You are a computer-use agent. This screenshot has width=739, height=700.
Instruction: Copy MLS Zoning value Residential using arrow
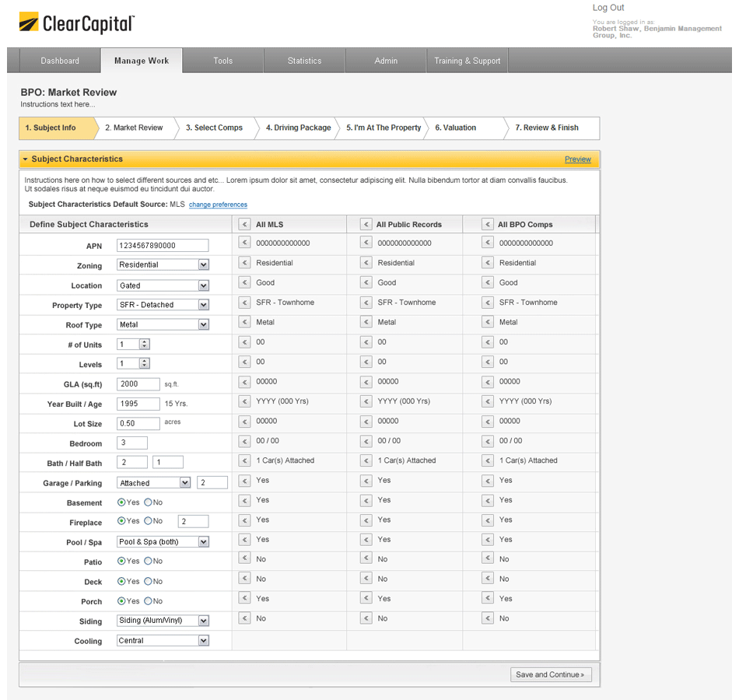tap(244, 263)
